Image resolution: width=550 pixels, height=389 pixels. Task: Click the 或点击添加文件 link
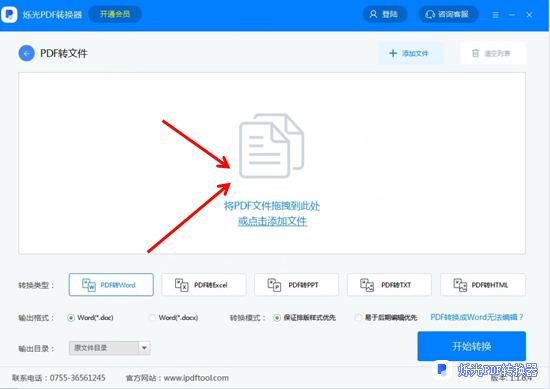point(273,221)
